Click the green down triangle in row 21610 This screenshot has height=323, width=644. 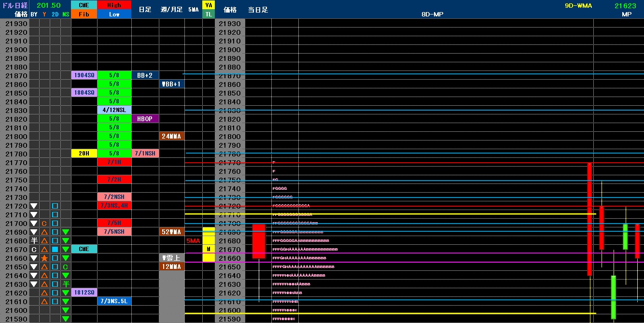click(x=66, y=302)
